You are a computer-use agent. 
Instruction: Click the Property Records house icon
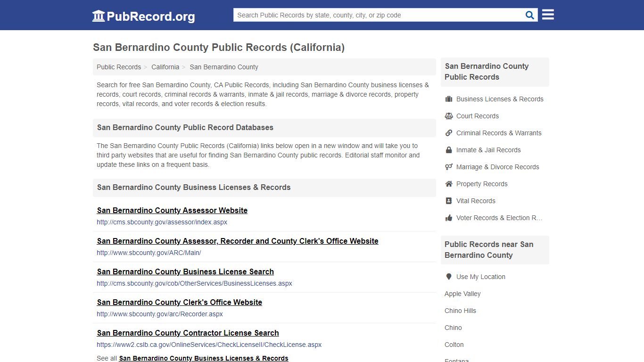click(449, 184)
